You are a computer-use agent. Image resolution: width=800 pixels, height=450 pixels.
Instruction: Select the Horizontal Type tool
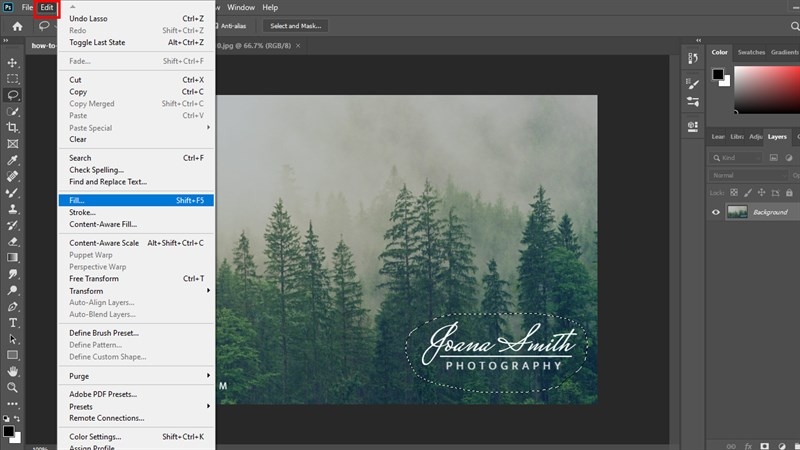click(x=13, y=323)
